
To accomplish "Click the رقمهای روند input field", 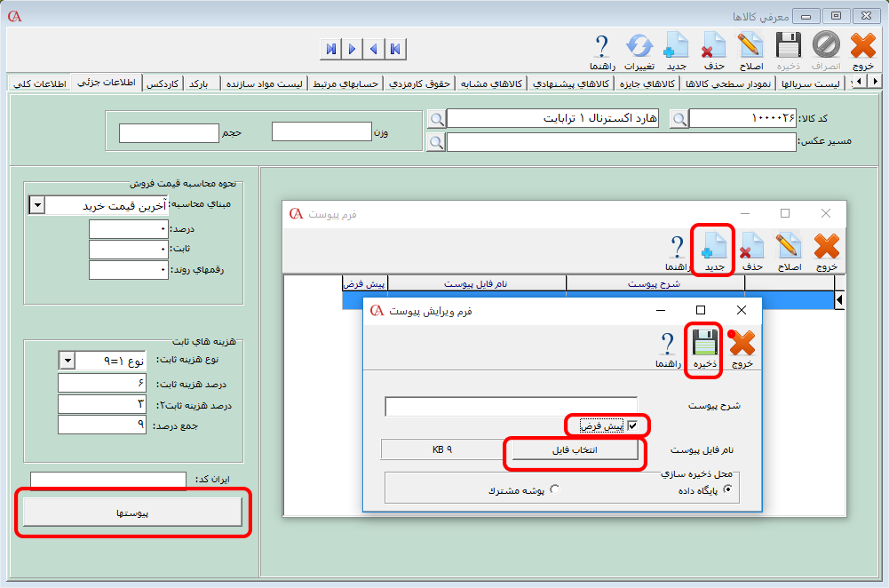I will (x=128, y=270).
